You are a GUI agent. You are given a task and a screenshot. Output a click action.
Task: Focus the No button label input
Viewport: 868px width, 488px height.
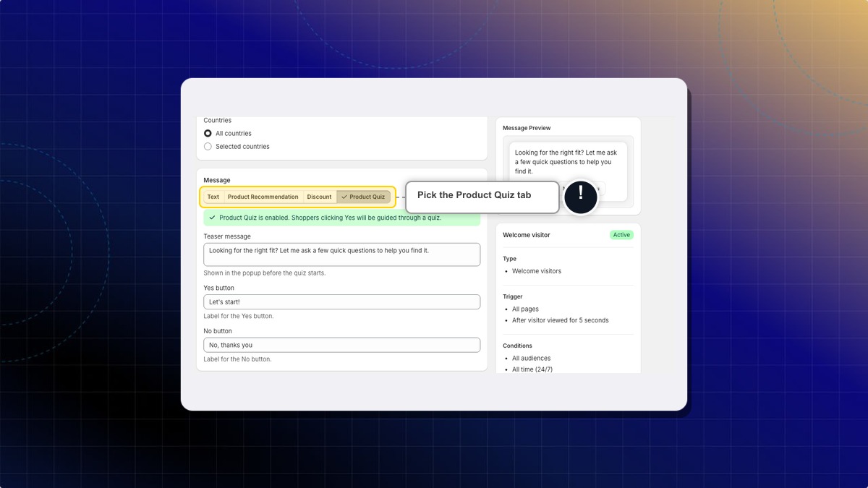pyautogui.click(x=341, y=345)
